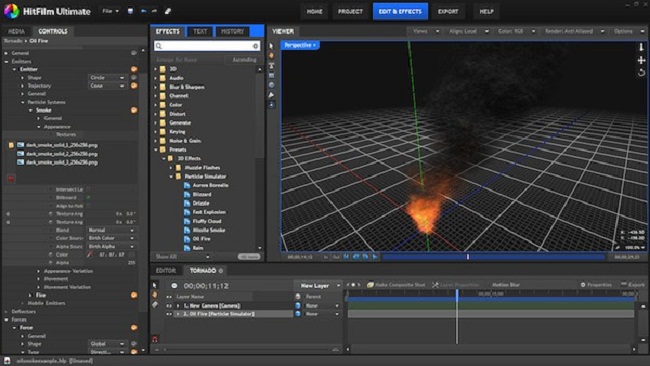Click the clear search icon in Effects
This screenshot has height=366, width=650.
[x=255, y=46]
